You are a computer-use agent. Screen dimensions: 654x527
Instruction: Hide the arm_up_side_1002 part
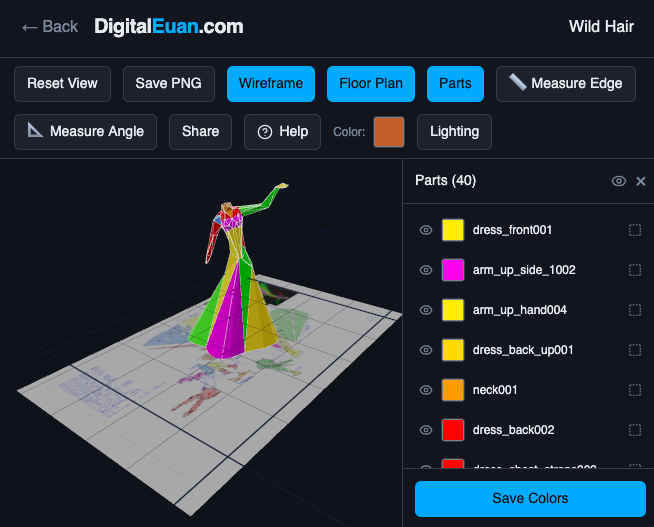[x=425, y=270]
